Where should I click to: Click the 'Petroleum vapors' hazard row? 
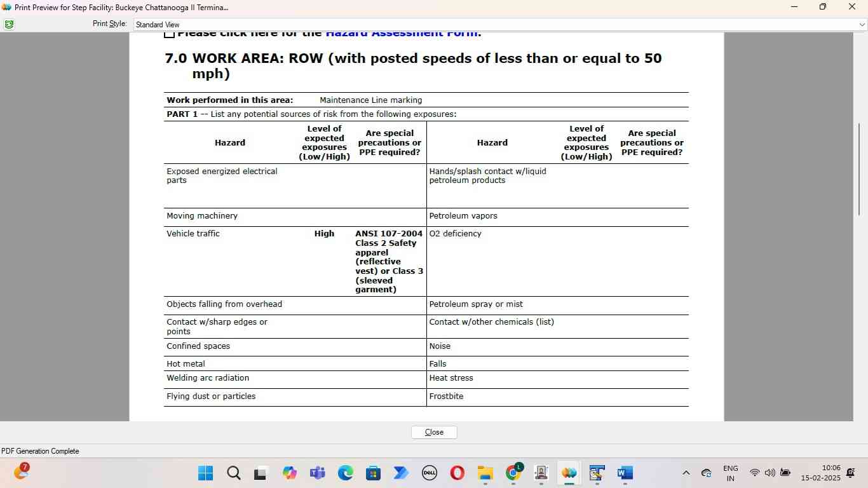coord(463,216)
